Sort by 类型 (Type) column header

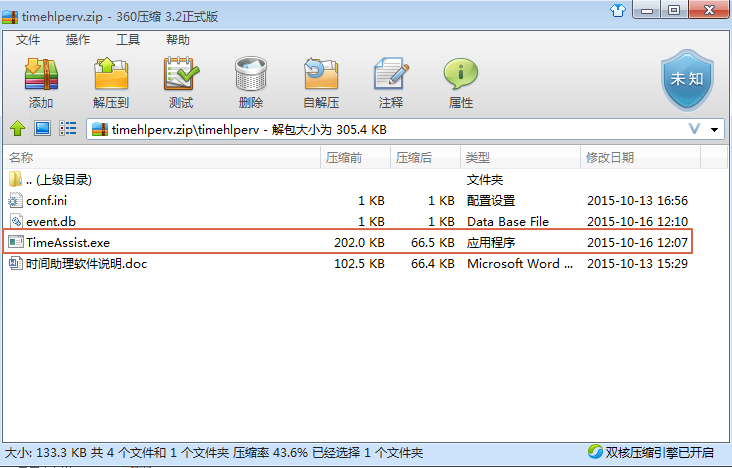(520, 157)
